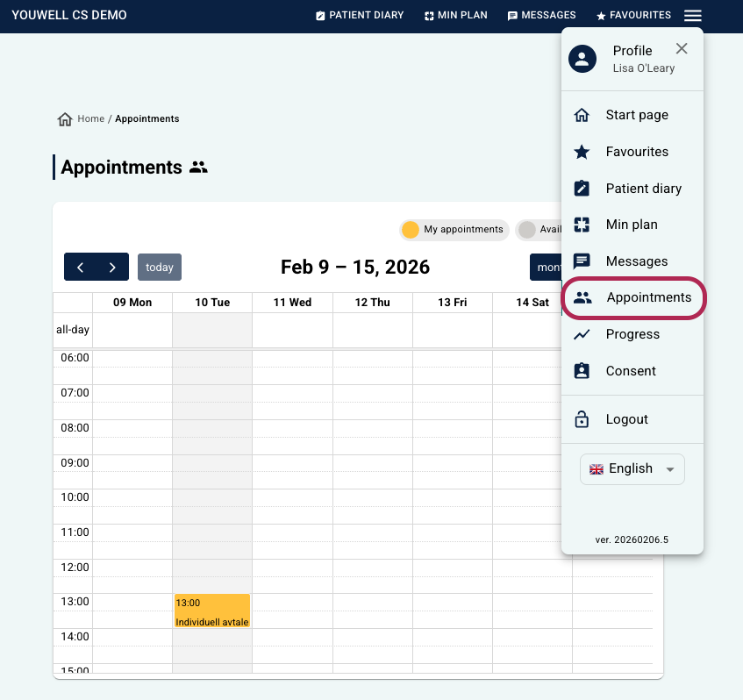Select the 11 Wed column header
Screen dimensions: 743x700
point(292,303)
